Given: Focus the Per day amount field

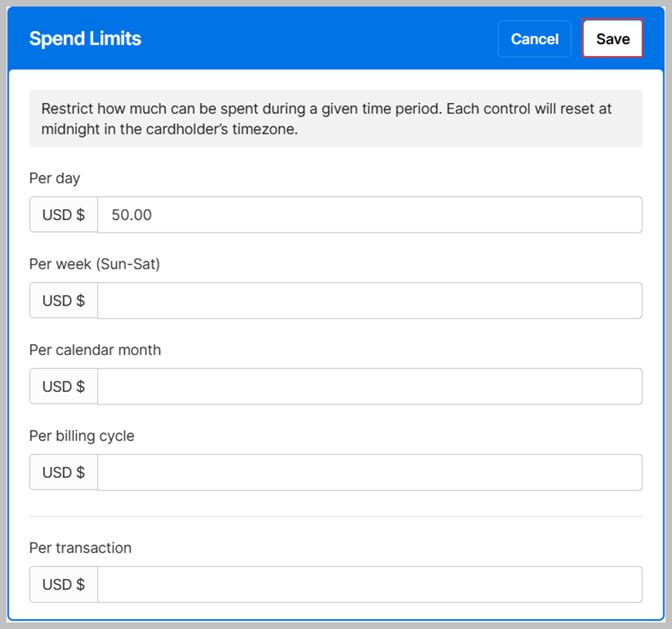Looking at the screenshot, I should (369, 215).
